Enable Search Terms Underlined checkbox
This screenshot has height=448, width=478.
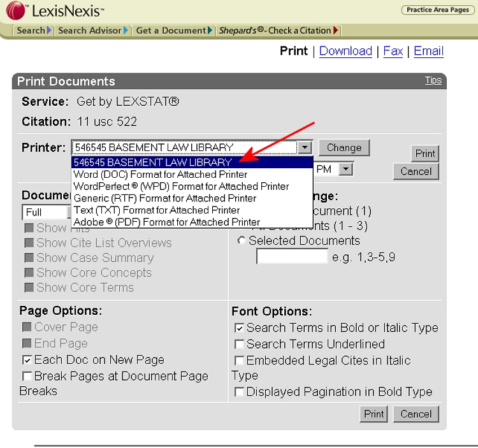[x=239, y=344]
